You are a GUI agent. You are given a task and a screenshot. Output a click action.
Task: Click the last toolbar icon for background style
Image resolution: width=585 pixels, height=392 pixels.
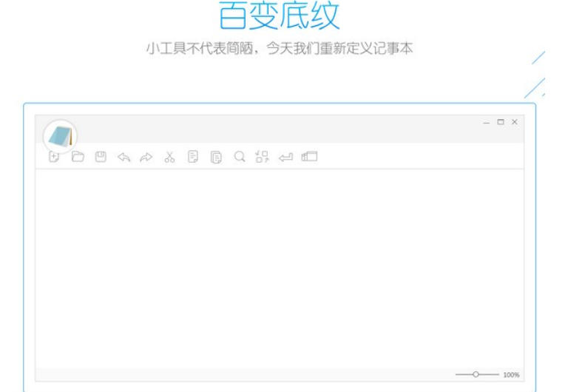click(x=309, y=157)
